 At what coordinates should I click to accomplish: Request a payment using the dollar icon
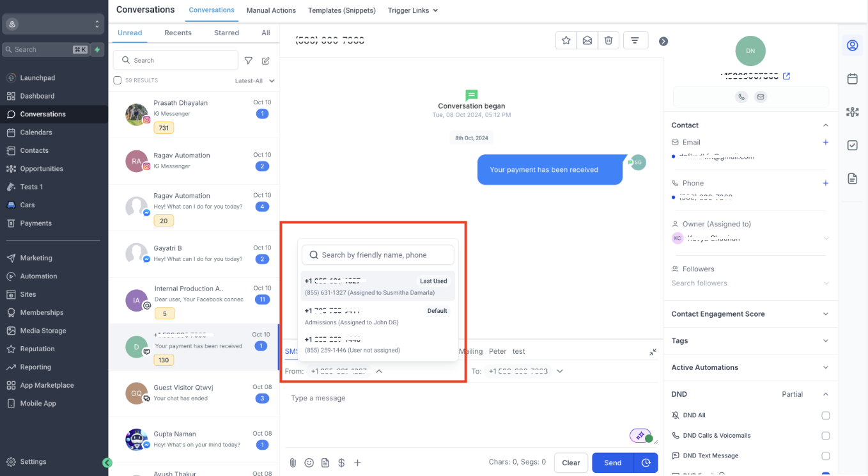[x=341, y=463]
